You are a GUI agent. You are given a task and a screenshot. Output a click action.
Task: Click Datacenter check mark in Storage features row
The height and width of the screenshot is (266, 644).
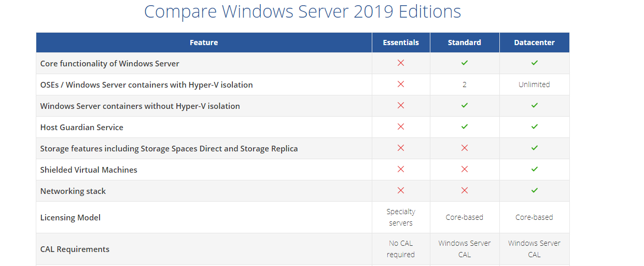535,148
